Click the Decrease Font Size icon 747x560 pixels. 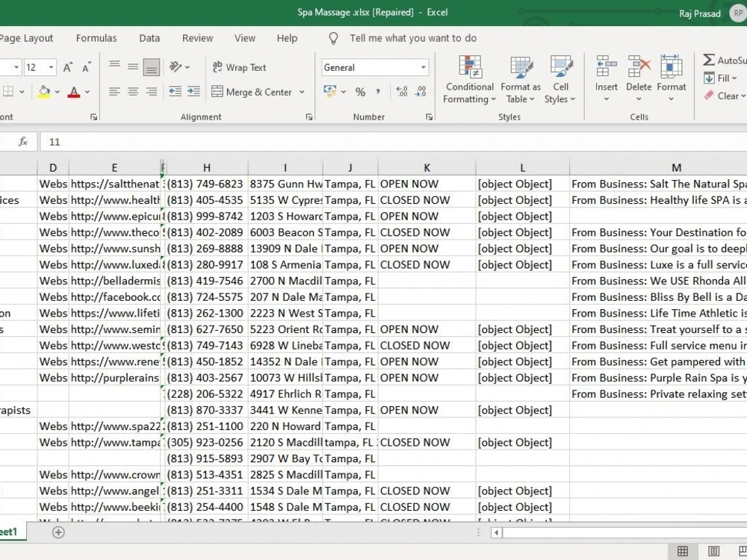coord(86,68)
